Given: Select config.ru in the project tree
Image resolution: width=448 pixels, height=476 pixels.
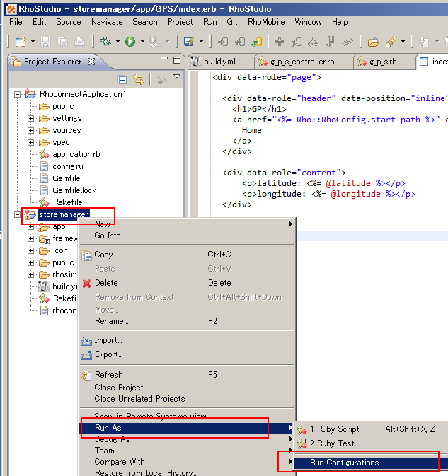Looking at the screenshot, I should pos(68,166).
